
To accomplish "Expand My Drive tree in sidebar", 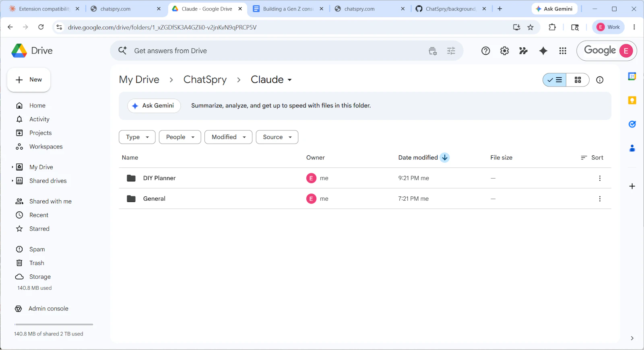I will click(12, 167).
